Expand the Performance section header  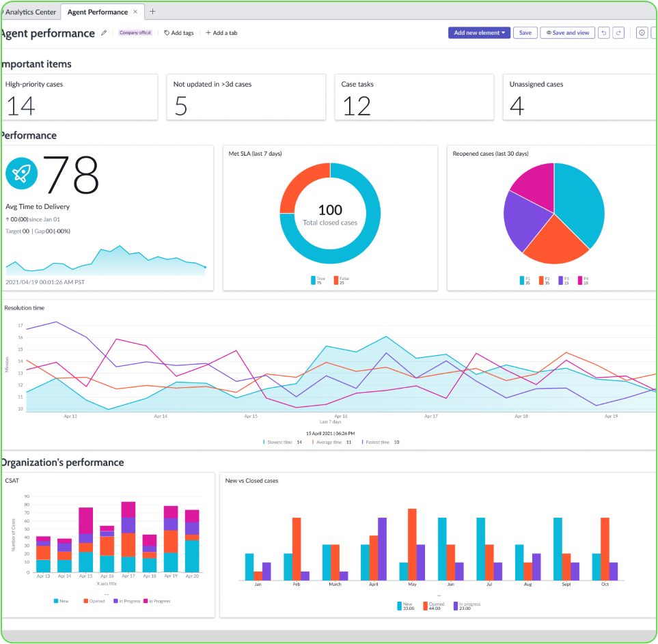pyautogui.click(x=30, y=135)
